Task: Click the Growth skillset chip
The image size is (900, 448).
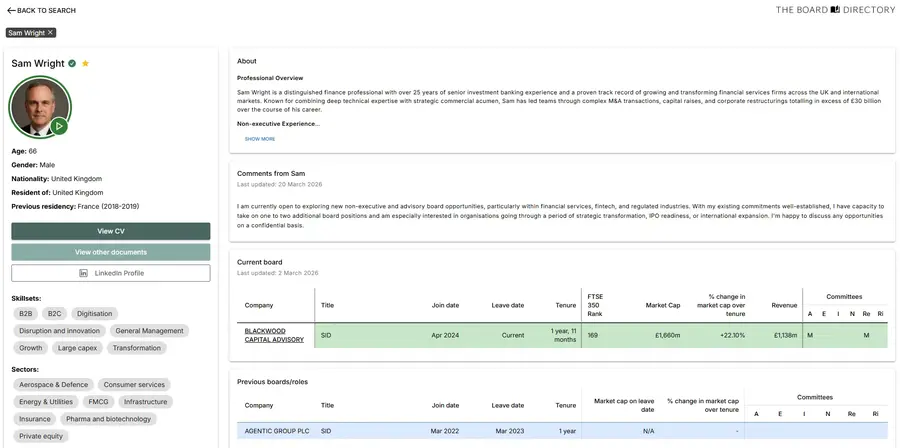Action: coord(30,348)
